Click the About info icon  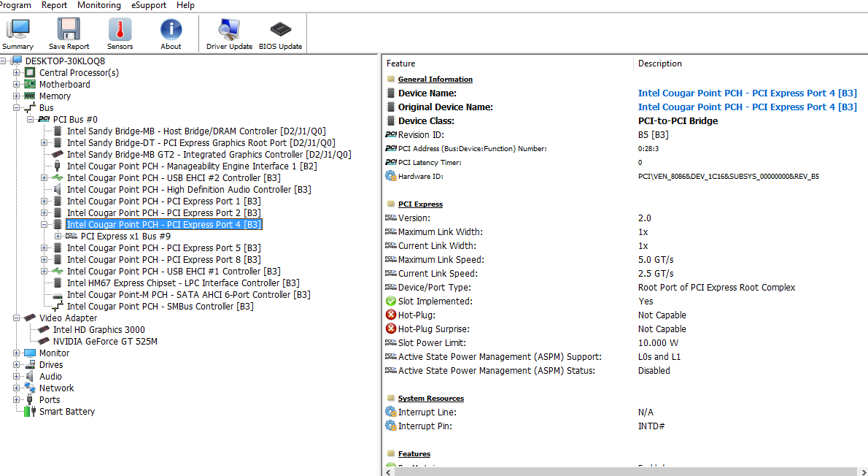coord(171,28)
